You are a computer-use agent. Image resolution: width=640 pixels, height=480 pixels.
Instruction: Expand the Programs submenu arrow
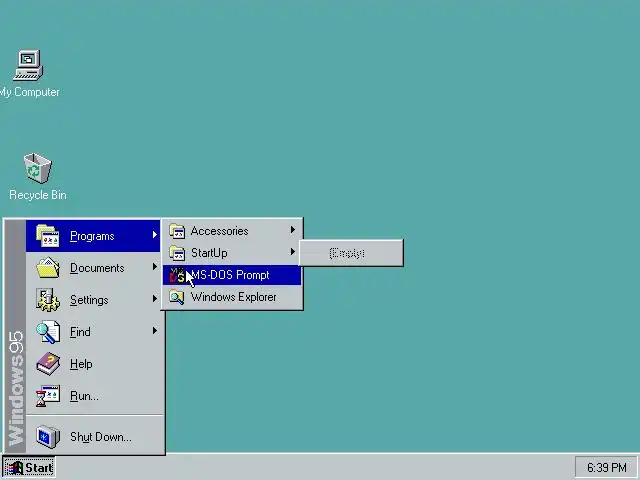(x=155, y=235)
